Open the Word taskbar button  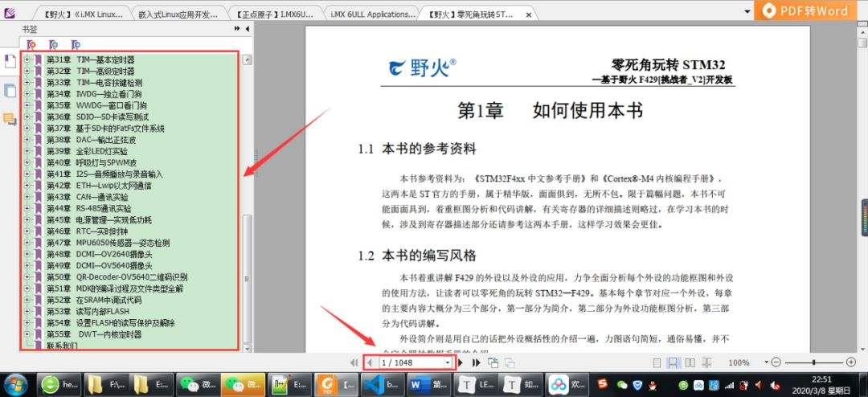pos(429,383)
